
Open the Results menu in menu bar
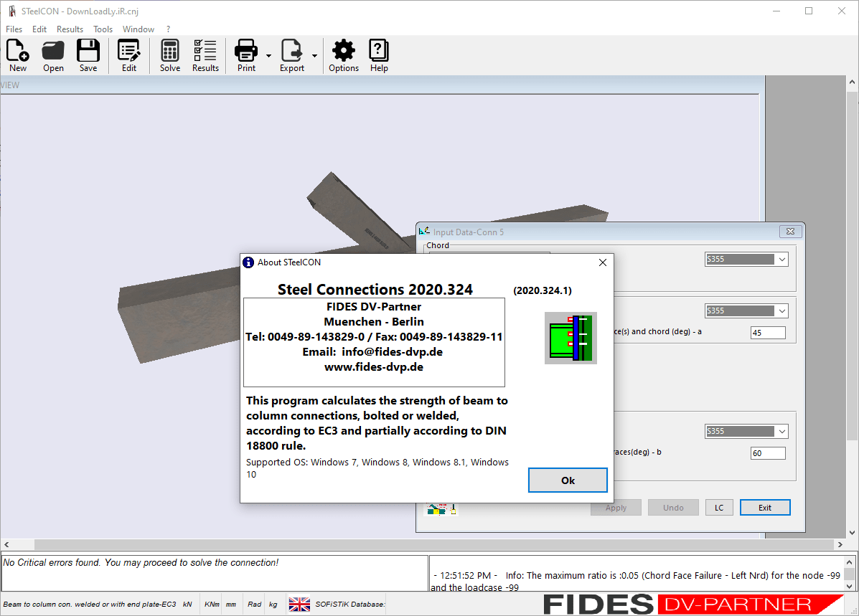[70, 29]
